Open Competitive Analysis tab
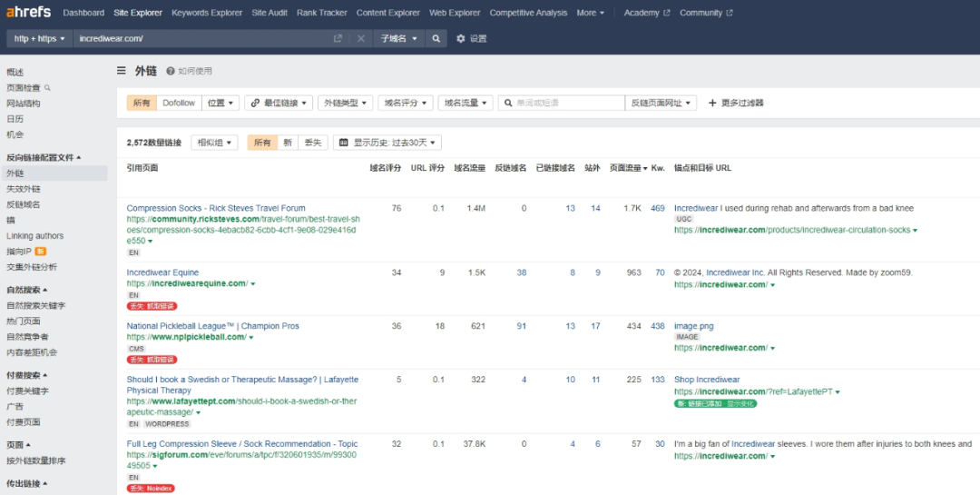This screenshot has width=980, height=495. coord(529,13)
